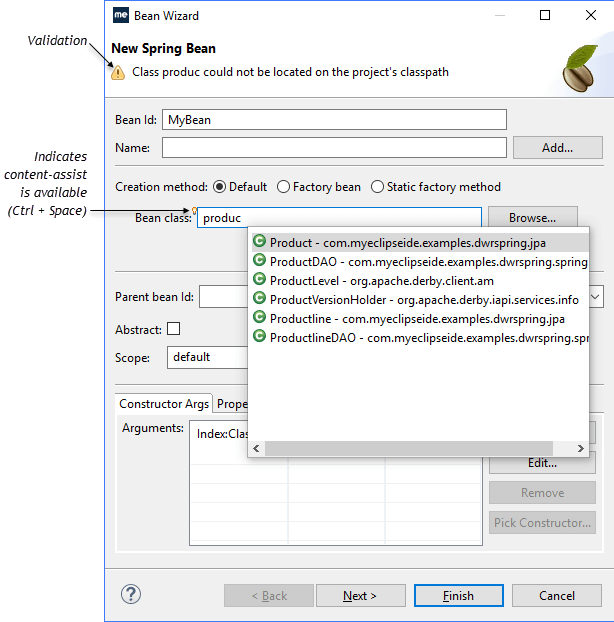Click into the Parent bean Id field

click(x=223, y=297)
